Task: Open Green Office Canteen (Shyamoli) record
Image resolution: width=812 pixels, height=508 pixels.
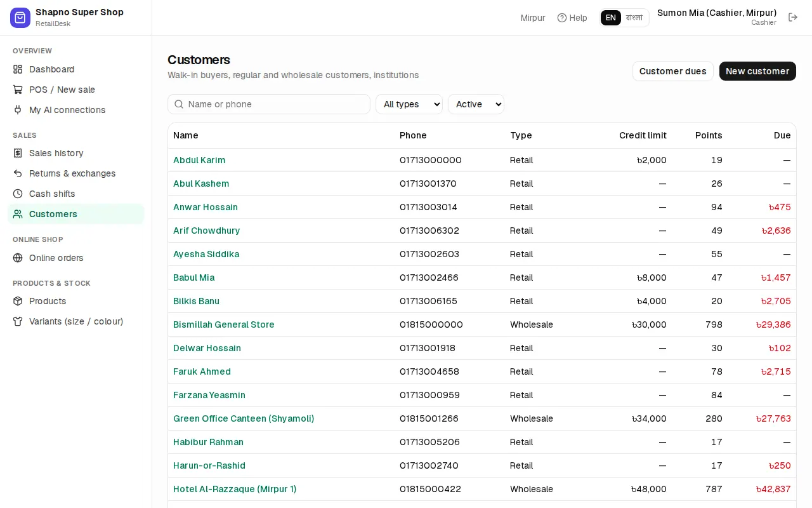Action: (244, 418)
